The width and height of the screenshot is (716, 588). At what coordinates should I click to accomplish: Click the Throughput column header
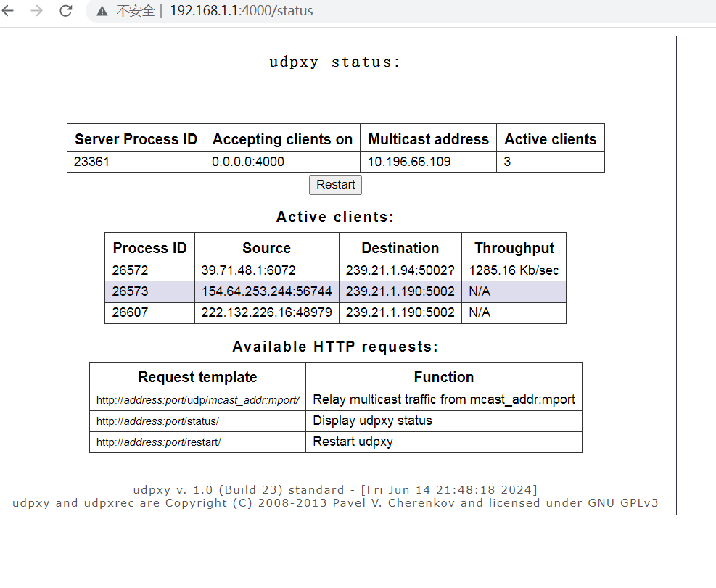coord(514,248)
